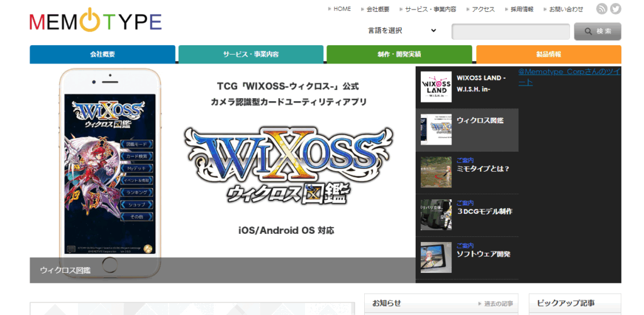
Task: Open the @Memotype_Corp tweets link
Action: click(x=569, y=77)
